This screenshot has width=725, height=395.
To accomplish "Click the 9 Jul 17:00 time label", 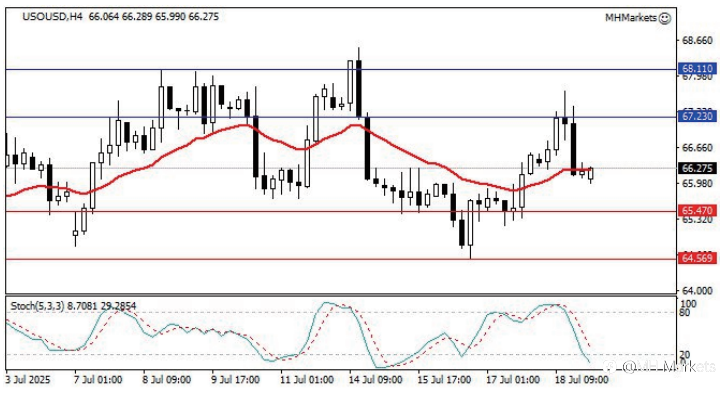I will pos(235,380).
